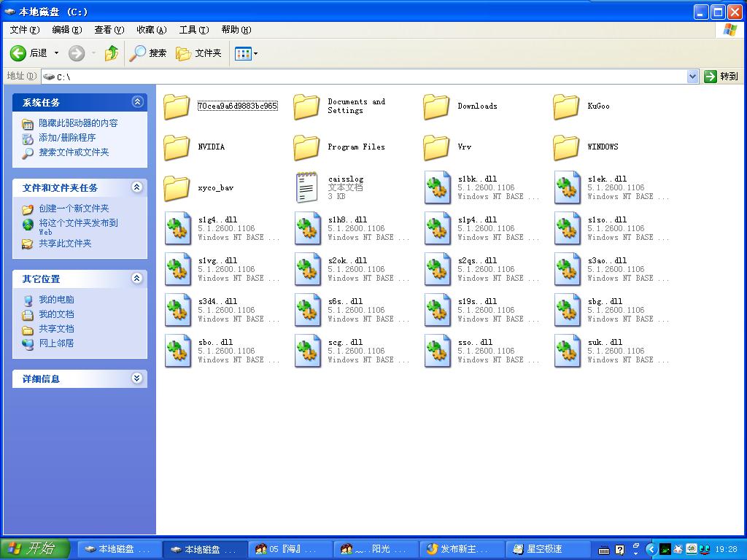
Task: Collapse the 系统任务 panel
Action: pyautogui.click(x=136, y=102)
